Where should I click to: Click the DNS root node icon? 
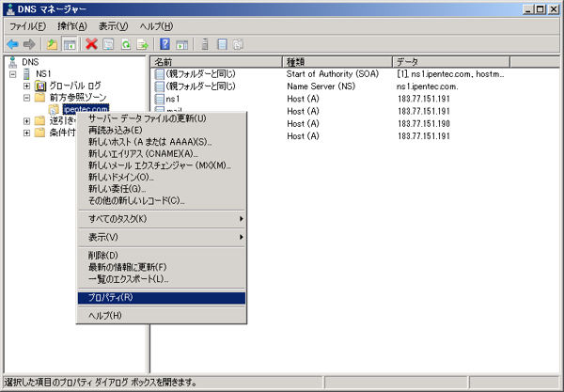click(13, 62)
